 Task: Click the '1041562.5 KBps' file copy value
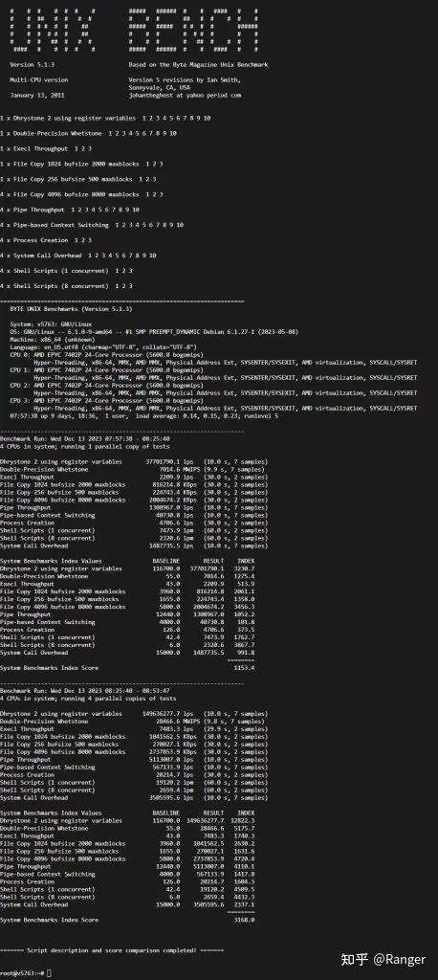[x=172, y=737]
